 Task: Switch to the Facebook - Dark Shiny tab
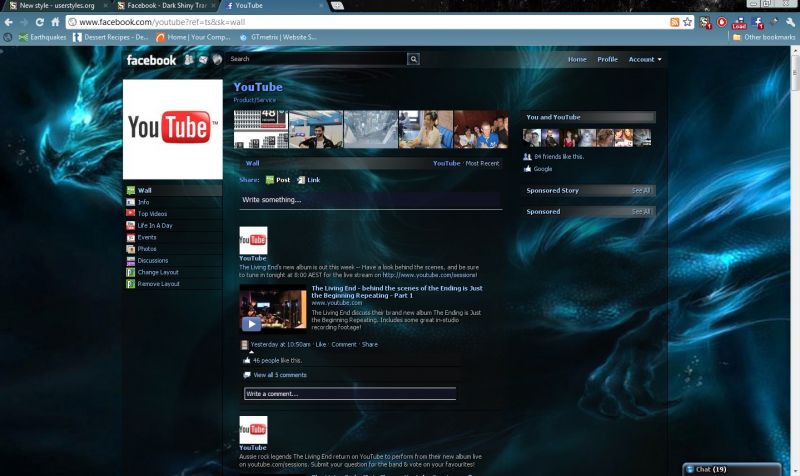click(166, 6)
